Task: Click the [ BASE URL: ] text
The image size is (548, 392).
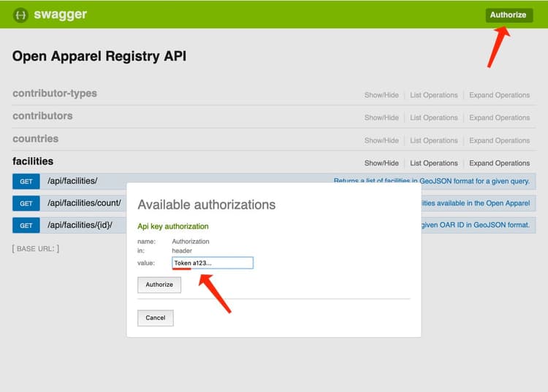Action: pyautogui.click(x=36, y=248)
